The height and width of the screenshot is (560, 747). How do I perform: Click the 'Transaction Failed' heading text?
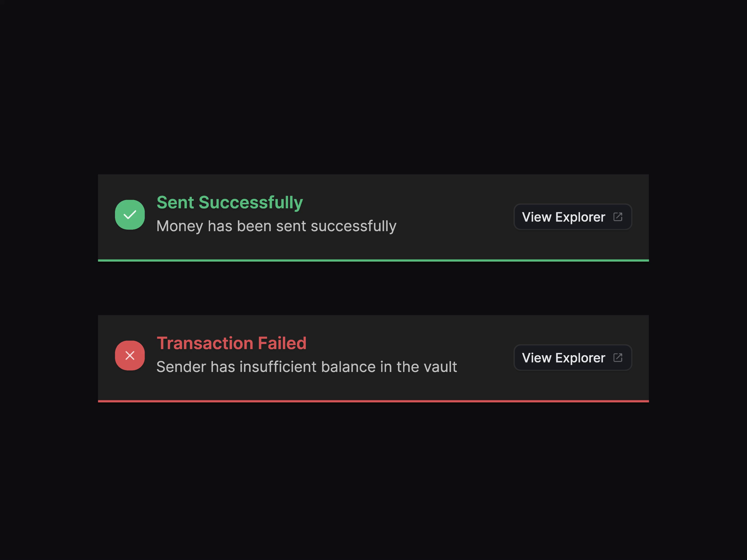pyautogui.click(x=232, y=343)
